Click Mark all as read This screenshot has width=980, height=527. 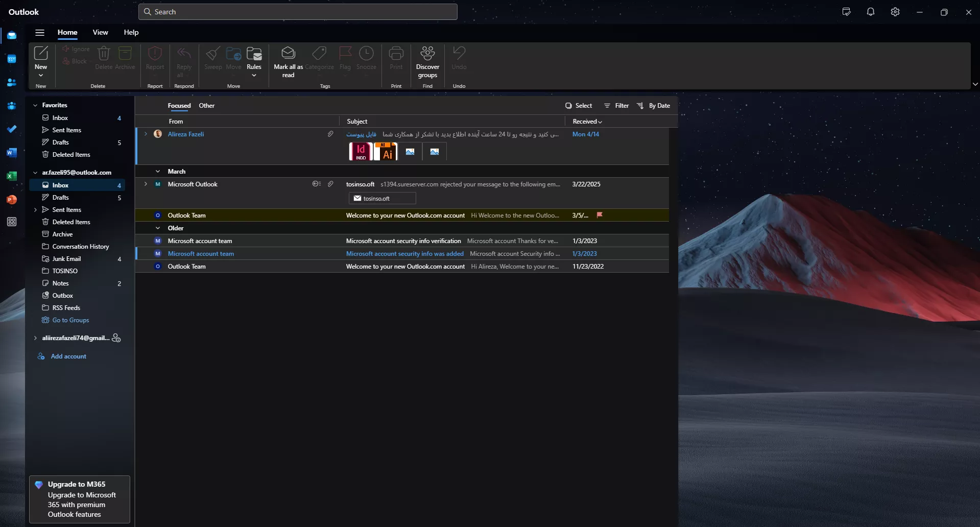pos(288,62)
